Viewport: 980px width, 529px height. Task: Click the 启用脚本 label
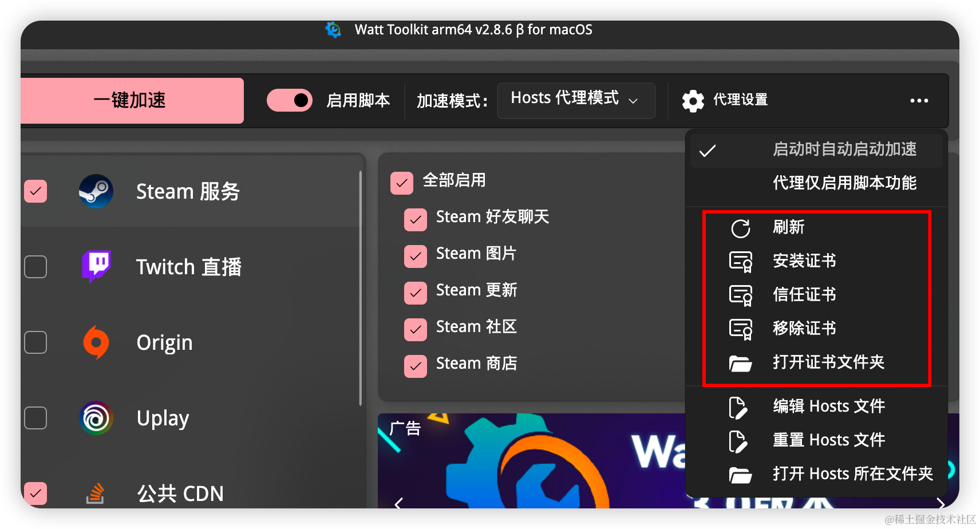point(358,101)
